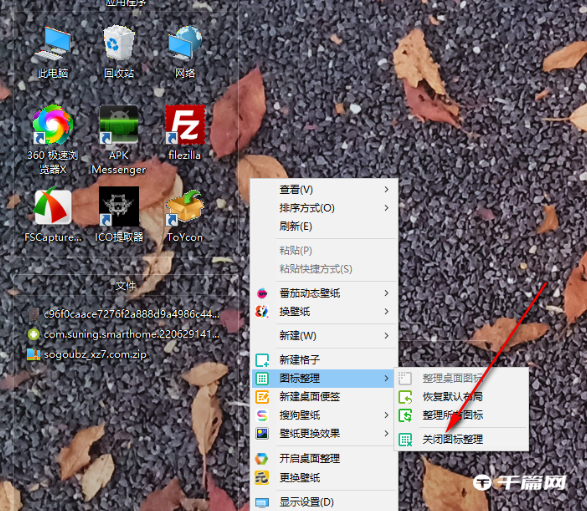Click the 新建格子 green plus icon
Image resolution: width=587 pixels, height=511 pixels.
(262, 360)
